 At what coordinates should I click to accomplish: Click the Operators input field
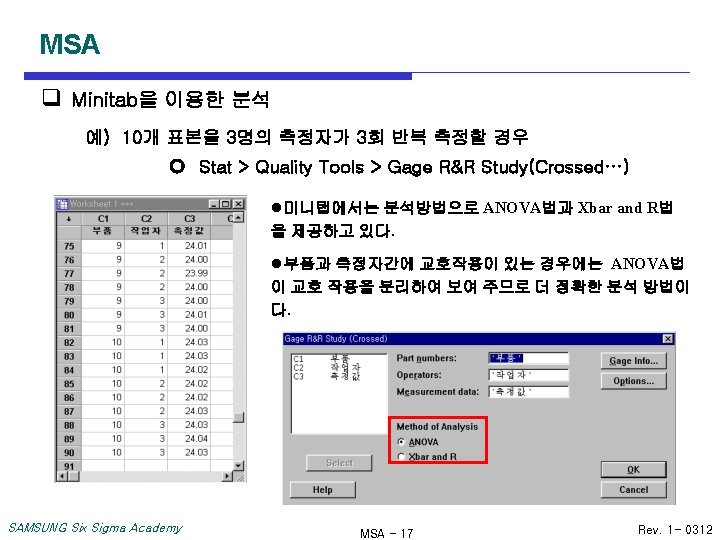(x=529, y=375)
